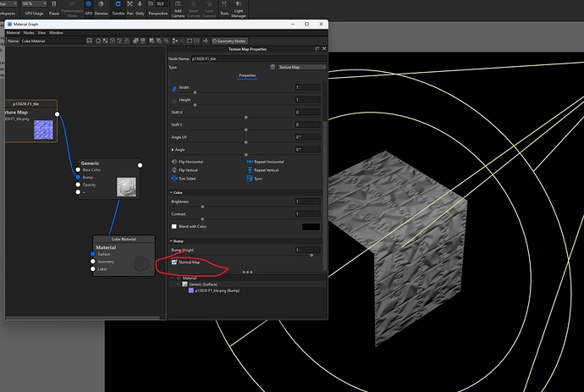The height and width of the screenshot is (392, 584).
Task: Click the material Name field 'Cube Material'
Action: tap(52, 41)
